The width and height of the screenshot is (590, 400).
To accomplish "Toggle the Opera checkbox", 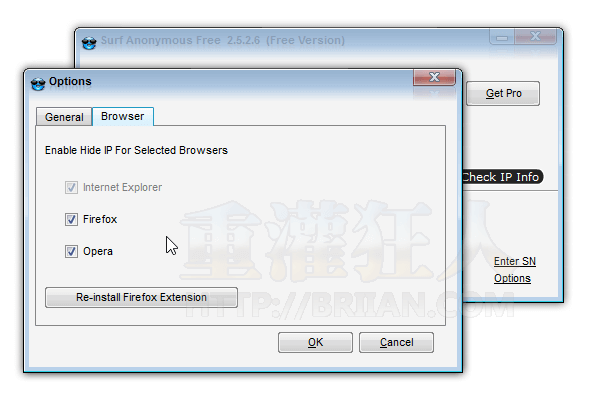I will pos(71,251).
